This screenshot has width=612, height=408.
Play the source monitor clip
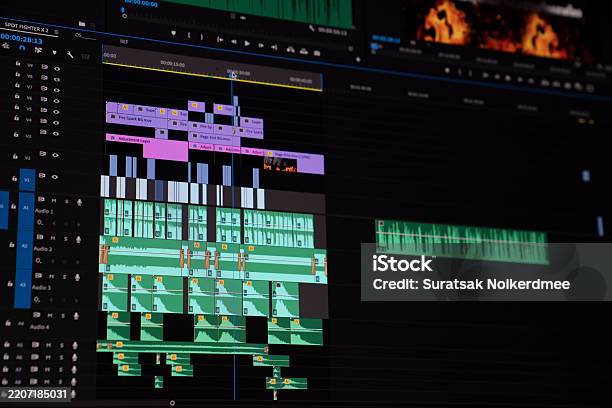[x=247, y=43]
